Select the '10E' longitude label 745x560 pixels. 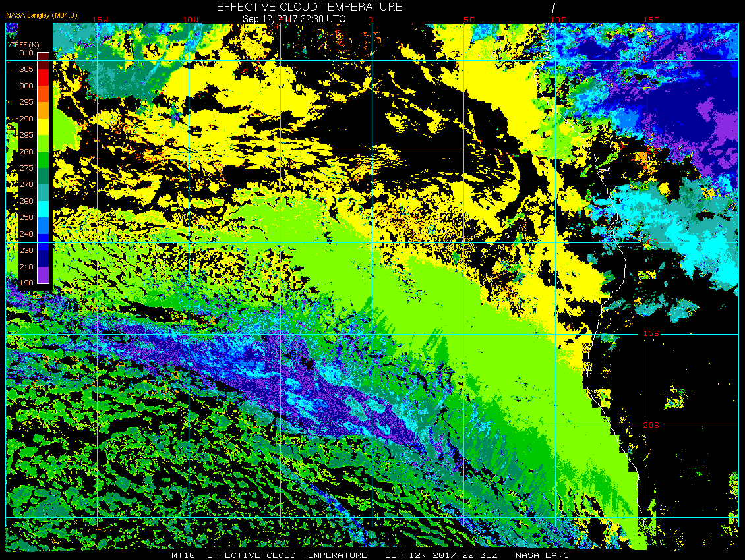tap(558, 20)
